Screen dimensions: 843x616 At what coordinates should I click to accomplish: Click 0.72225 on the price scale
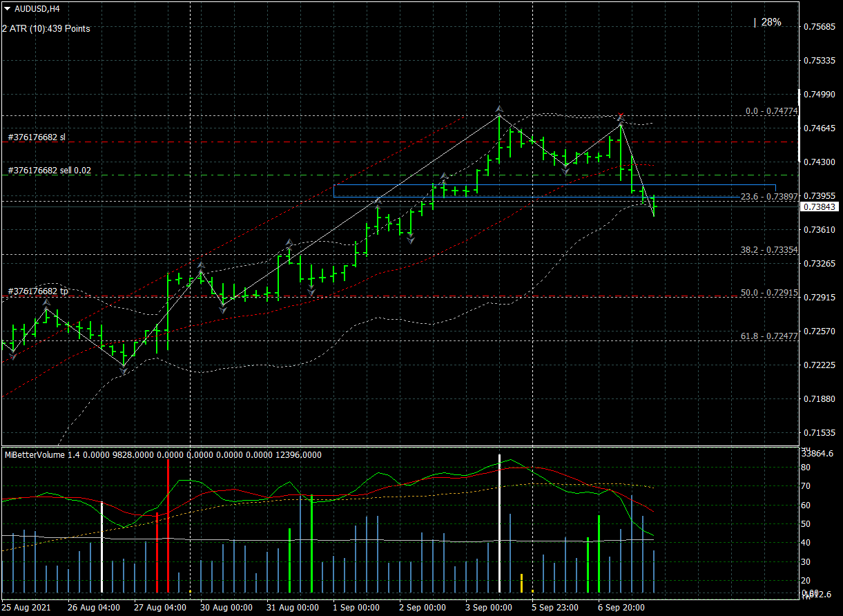[x=820, y=365]
